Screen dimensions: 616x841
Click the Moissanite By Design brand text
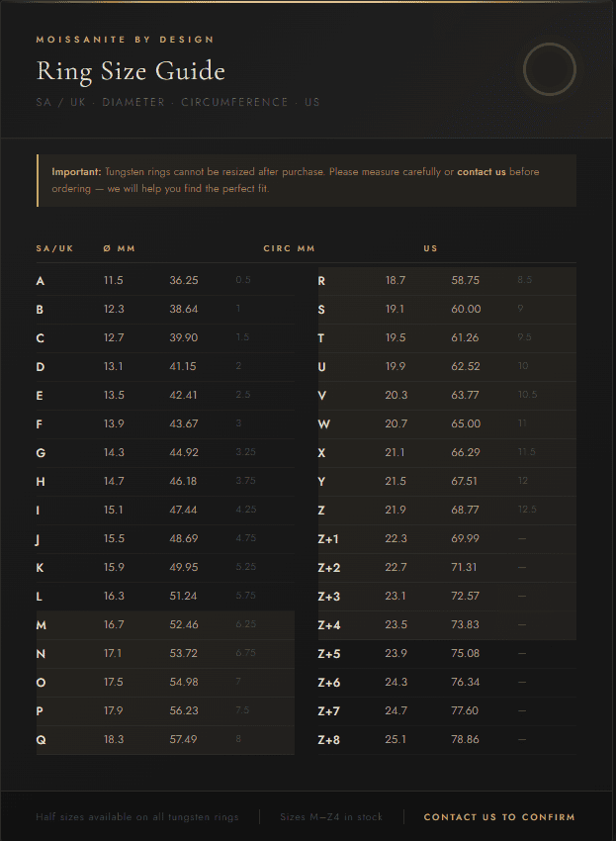coord(125,40)
